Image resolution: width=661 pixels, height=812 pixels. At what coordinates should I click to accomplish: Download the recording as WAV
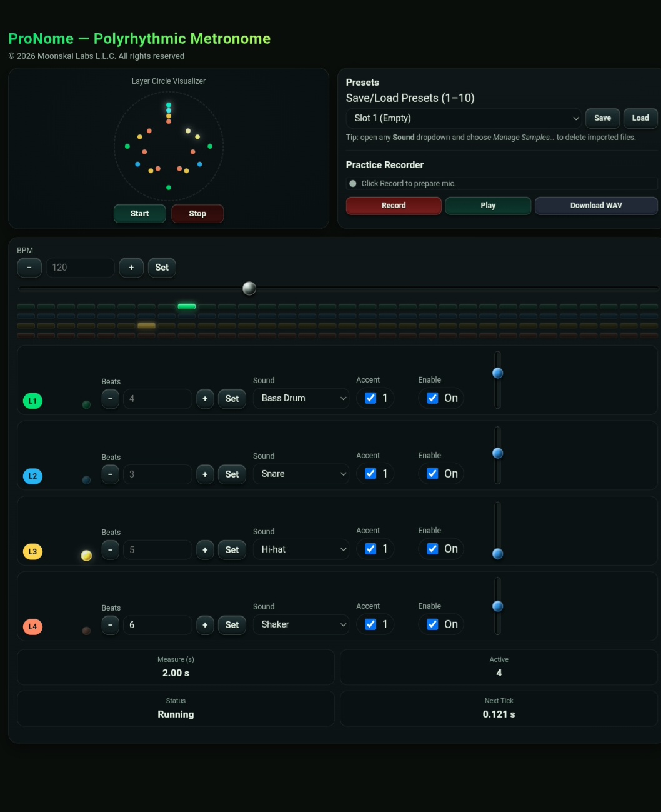596,206
